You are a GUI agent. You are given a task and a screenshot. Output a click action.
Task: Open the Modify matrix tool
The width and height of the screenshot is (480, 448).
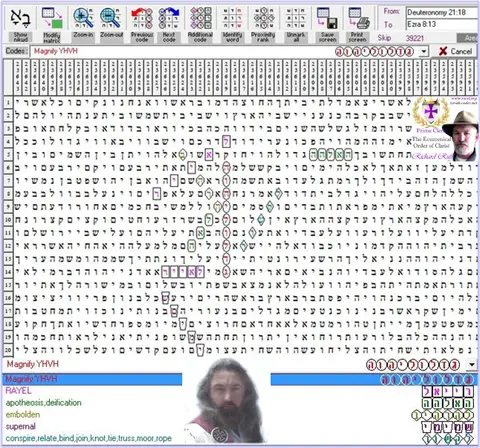point(52,18)
